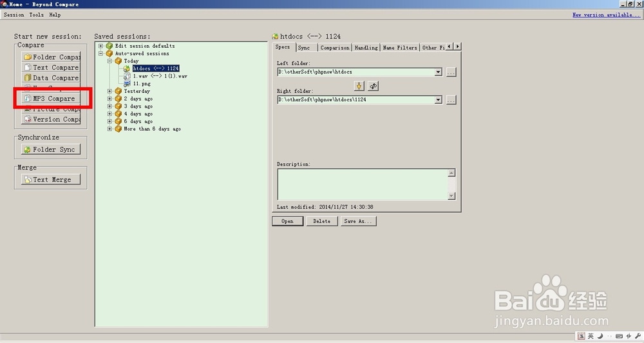The height and width of the screenshot is (343, 644).
Task: Click the Today folder box icon
Action: [x=118, y=61]
